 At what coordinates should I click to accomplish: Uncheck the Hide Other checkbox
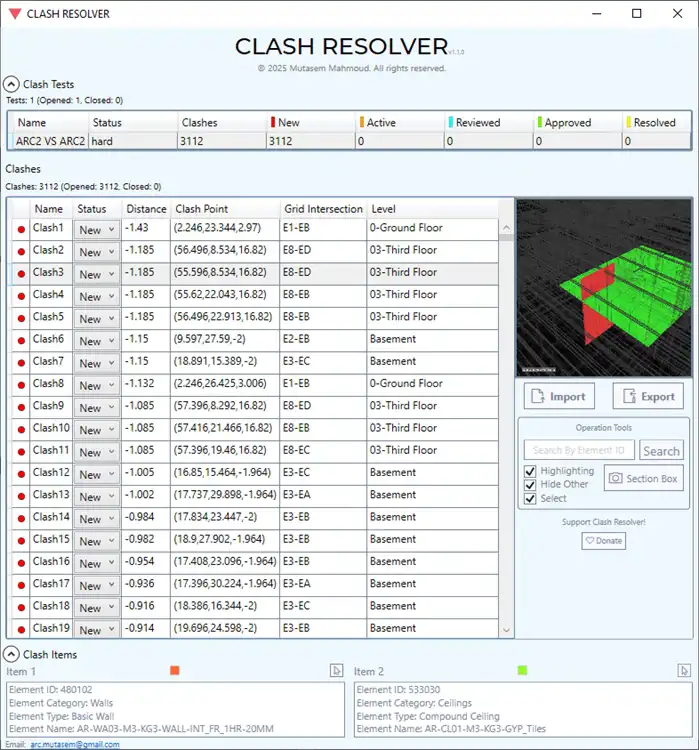pyautogui.click(x=530, y=485)
